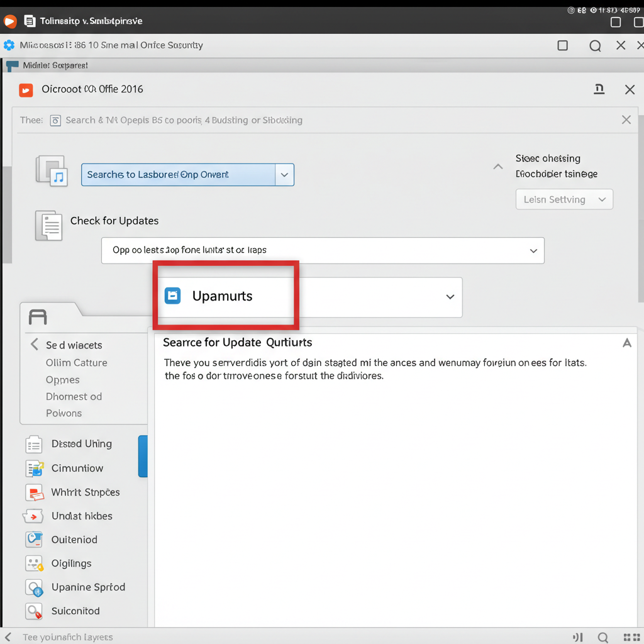Select the Searchs to Lasbured Onp Onvert combo box
Screen dimensions: 644x644
(x=187, y=175)
